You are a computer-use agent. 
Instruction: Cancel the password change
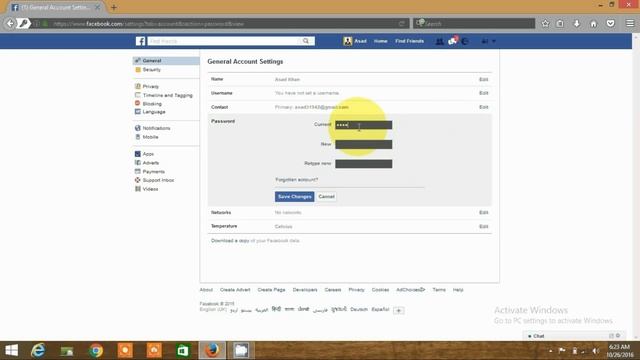[x=327, y=197]
